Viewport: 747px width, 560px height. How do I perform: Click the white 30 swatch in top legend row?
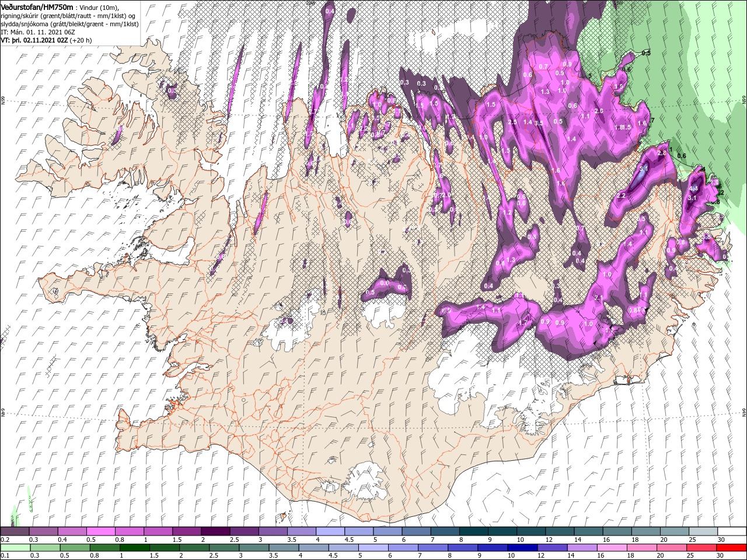(x=731, y=531)
